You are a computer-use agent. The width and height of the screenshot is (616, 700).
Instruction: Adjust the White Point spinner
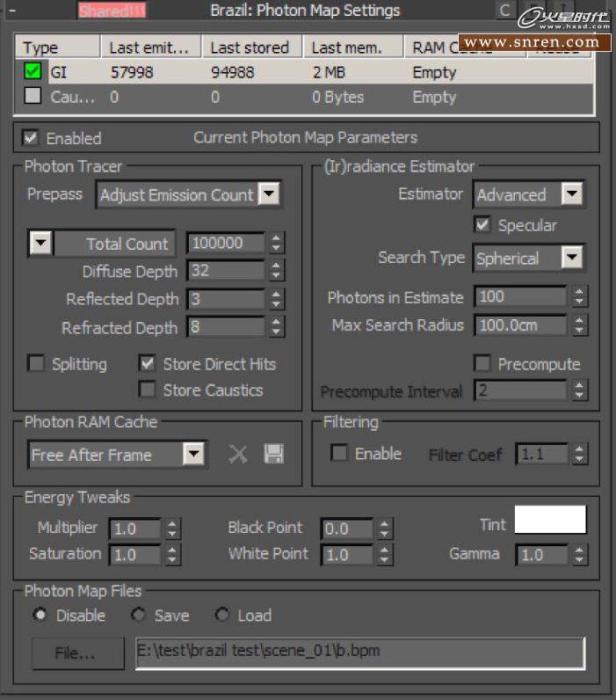[x=384, y=555]
